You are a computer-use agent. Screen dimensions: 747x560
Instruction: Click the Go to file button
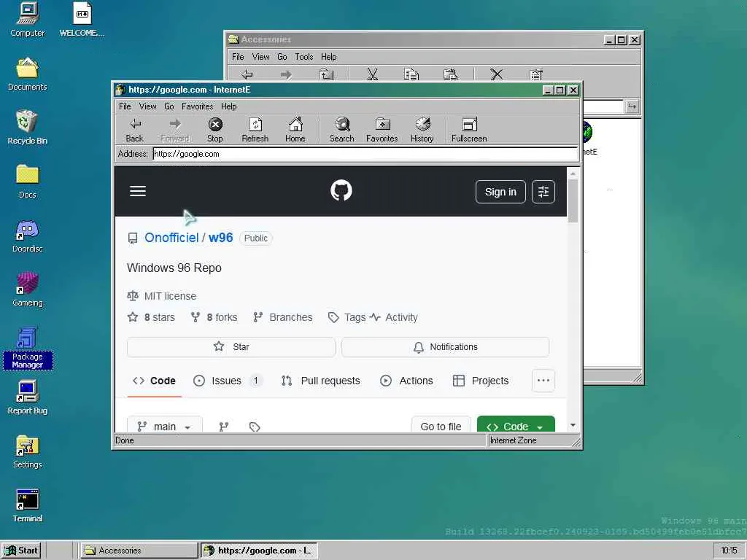(441, 426)
